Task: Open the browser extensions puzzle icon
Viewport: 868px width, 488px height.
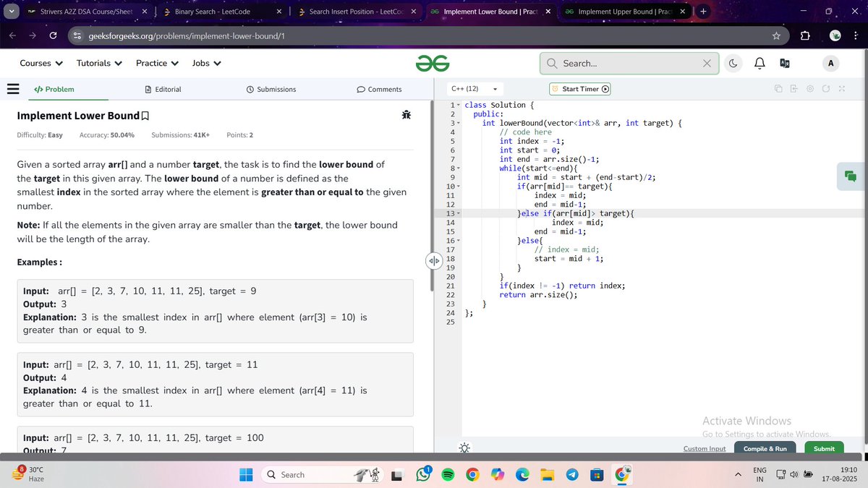Action: [x=804, y=36]
